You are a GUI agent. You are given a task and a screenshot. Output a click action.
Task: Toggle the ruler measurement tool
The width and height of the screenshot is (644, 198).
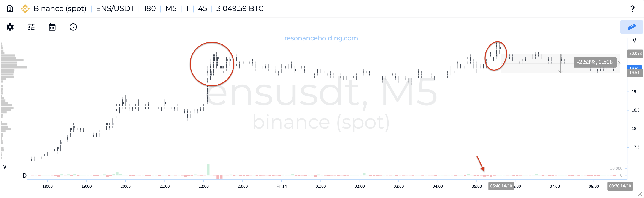[631, 27]
